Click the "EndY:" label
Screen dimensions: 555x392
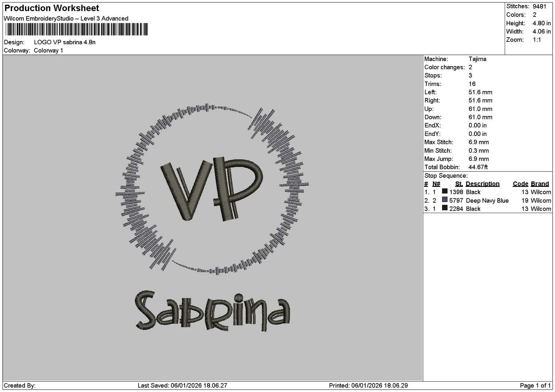coord(432,134)
